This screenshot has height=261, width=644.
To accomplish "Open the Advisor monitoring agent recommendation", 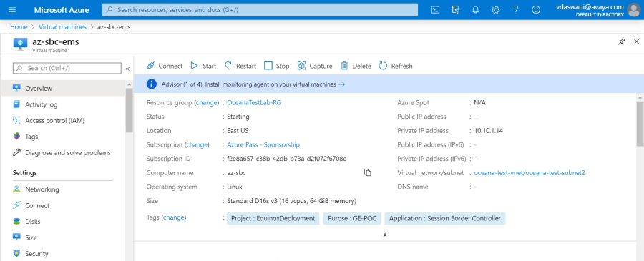I will coord(253,84).
